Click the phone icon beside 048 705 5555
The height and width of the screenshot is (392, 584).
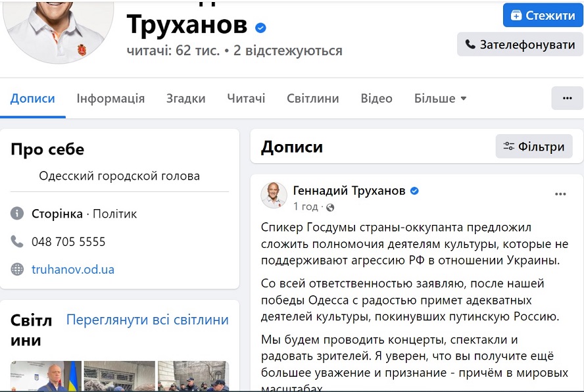coord(17,241)
